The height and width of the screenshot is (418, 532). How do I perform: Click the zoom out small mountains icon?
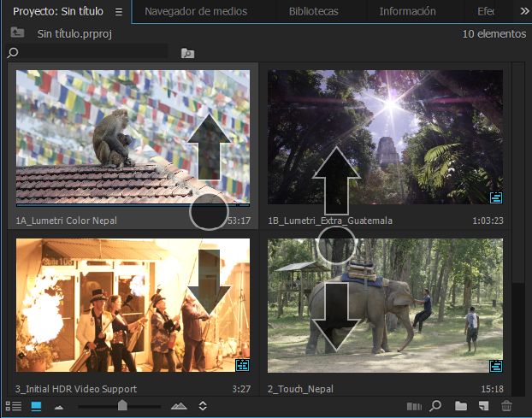(59, 407)
